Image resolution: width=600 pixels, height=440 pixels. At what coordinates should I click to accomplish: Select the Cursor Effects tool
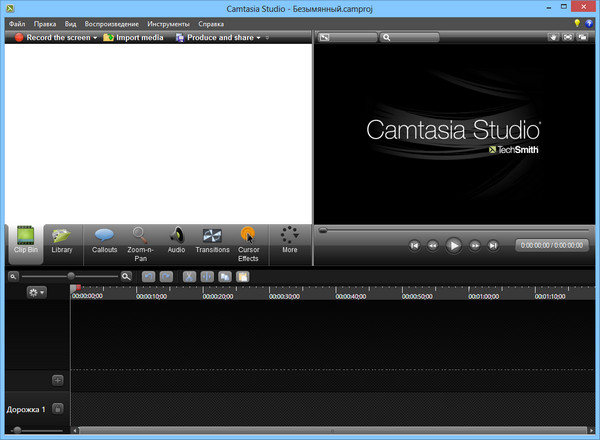[x=248, y=241]
